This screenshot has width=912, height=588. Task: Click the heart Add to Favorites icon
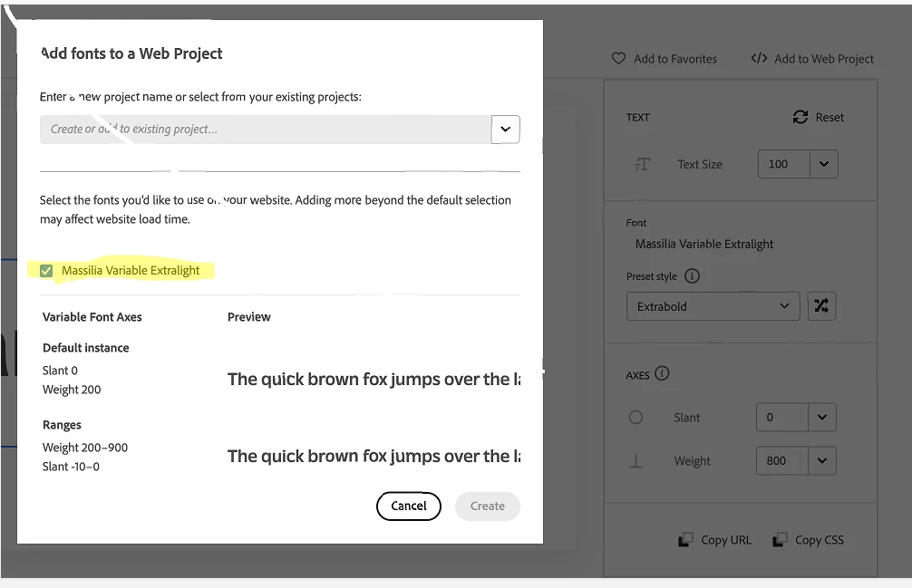[618, 59]
